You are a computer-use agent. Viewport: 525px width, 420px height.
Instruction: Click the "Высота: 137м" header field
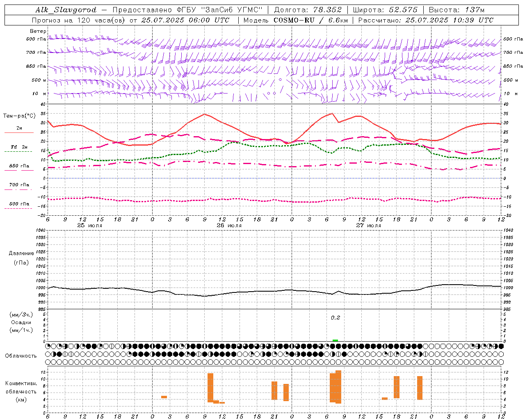457,10
